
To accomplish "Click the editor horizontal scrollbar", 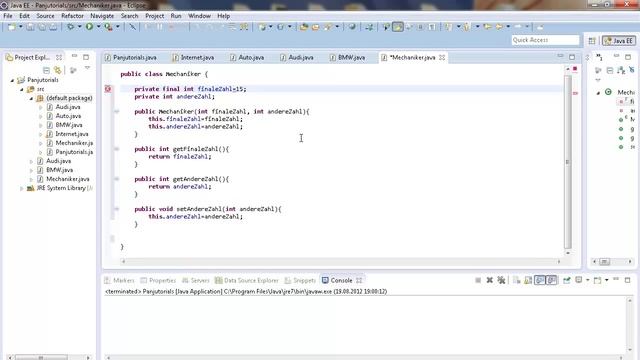I will point(341,261).
